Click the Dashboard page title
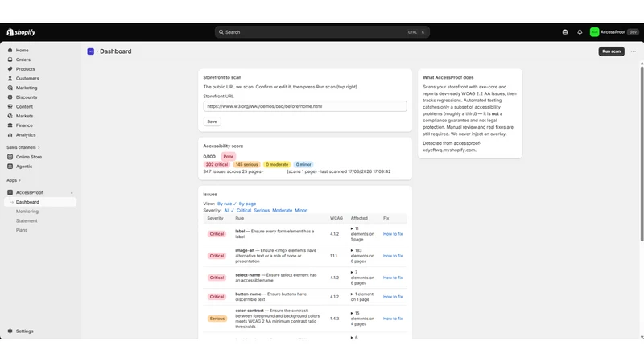This screenshot has width=644, height=362. pyautogui.click(x=116, y=51)
